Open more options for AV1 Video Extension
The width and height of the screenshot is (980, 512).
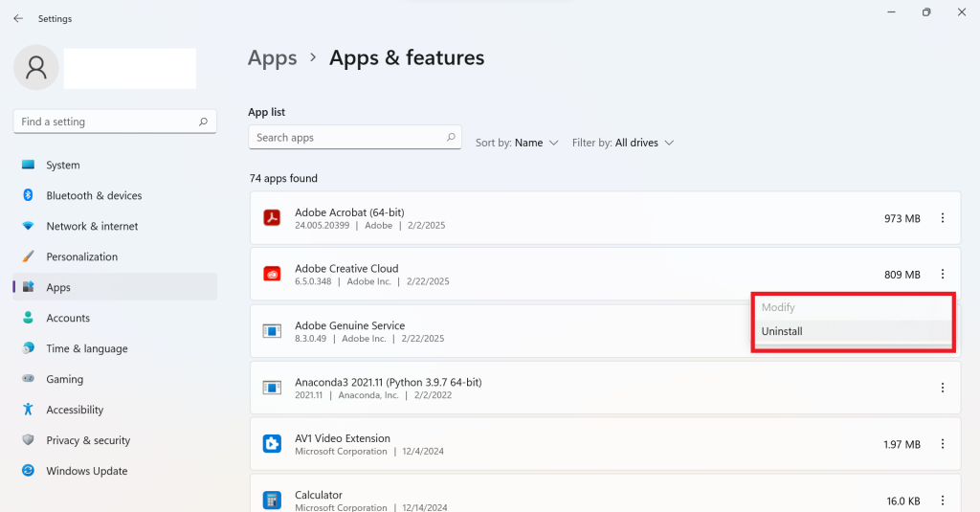943,444
